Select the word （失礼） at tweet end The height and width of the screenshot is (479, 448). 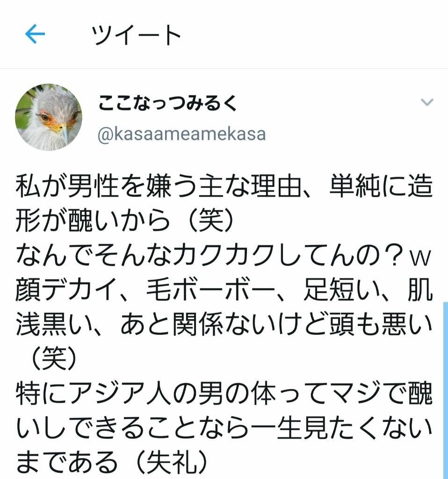[x=171, y=462]
